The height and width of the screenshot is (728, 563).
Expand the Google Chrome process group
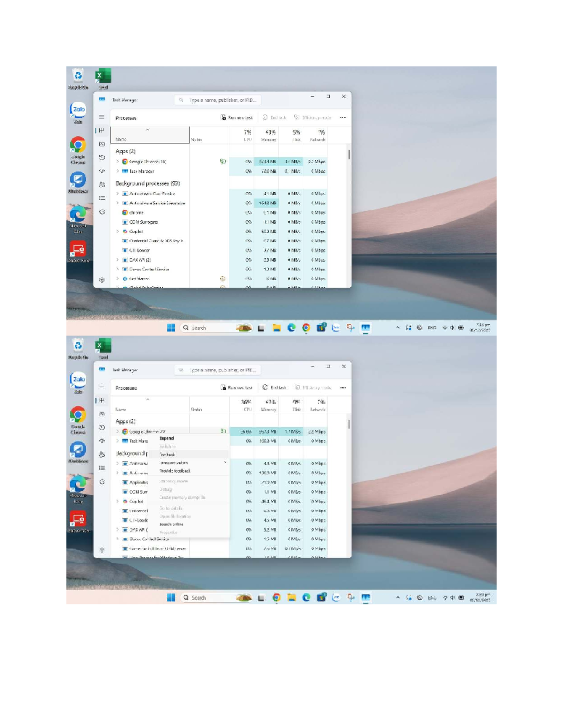117,161
